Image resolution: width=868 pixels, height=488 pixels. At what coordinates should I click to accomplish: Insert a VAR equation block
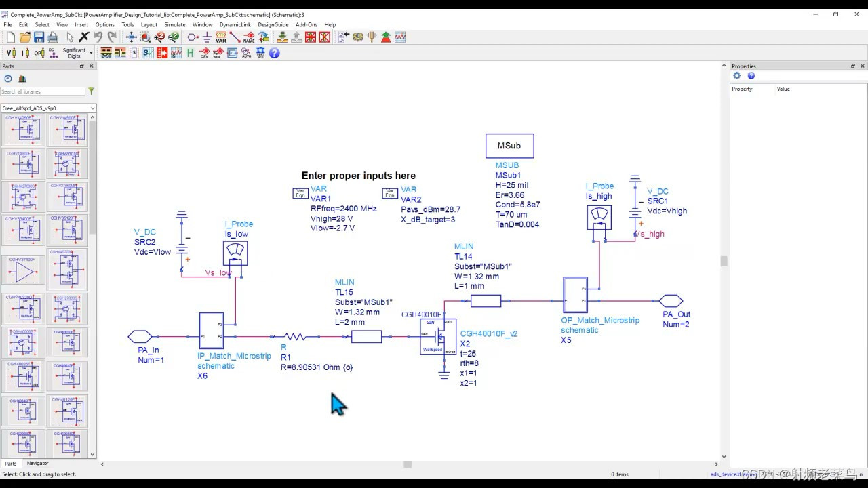[221, 37]
